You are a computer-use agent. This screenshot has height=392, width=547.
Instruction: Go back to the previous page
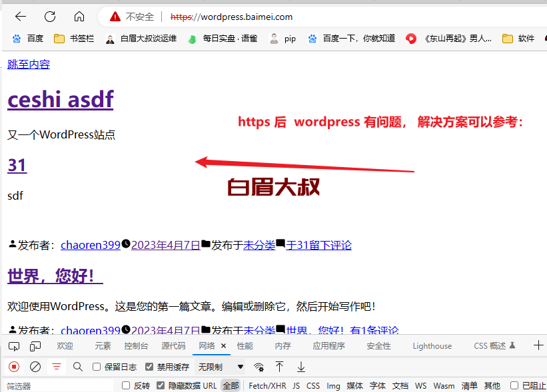pos(21,17)
